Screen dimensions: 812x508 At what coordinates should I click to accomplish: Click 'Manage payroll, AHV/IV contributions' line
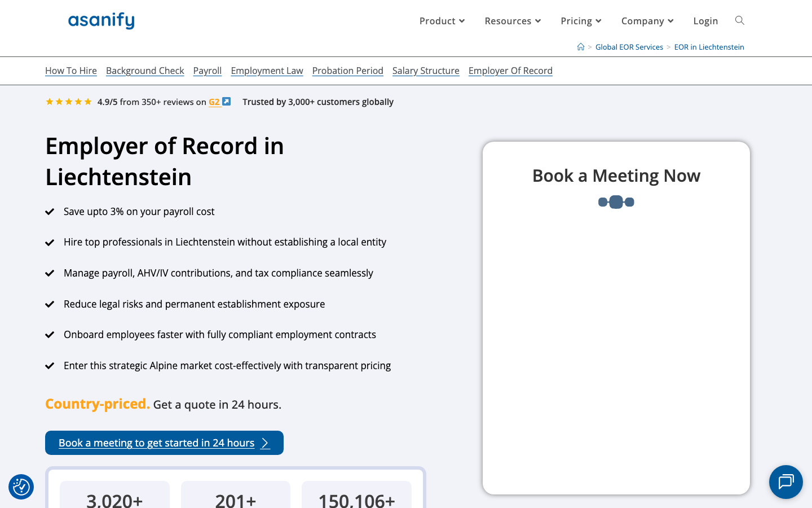pyautogui.click(x=218, y=273)
